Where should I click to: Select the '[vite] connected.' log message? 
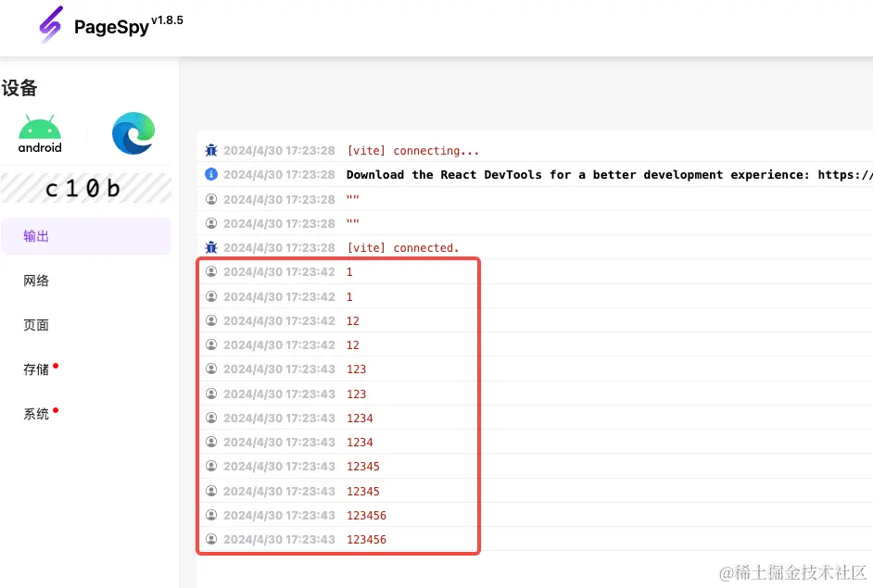[x=403, y=248]
